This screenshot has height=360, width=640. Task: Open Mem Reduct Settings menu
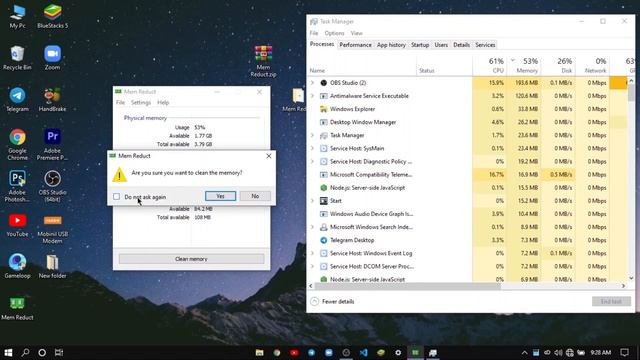click(141, 102)
